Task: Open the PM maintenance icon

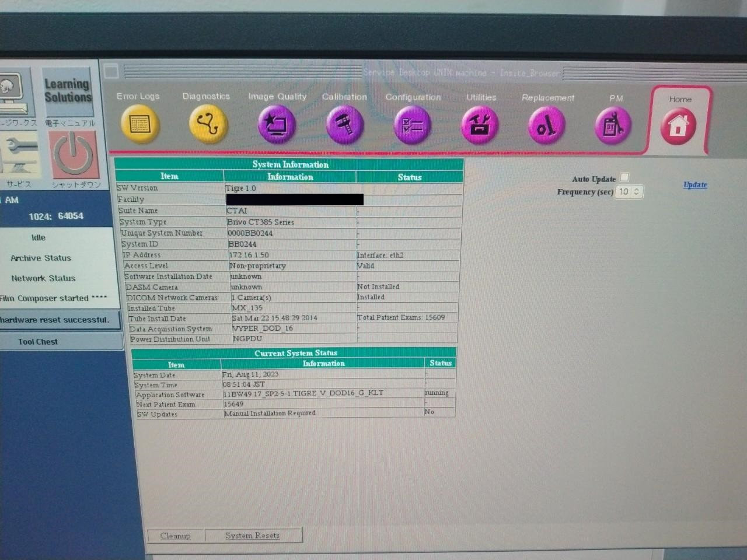Action: tap(613, 125)
